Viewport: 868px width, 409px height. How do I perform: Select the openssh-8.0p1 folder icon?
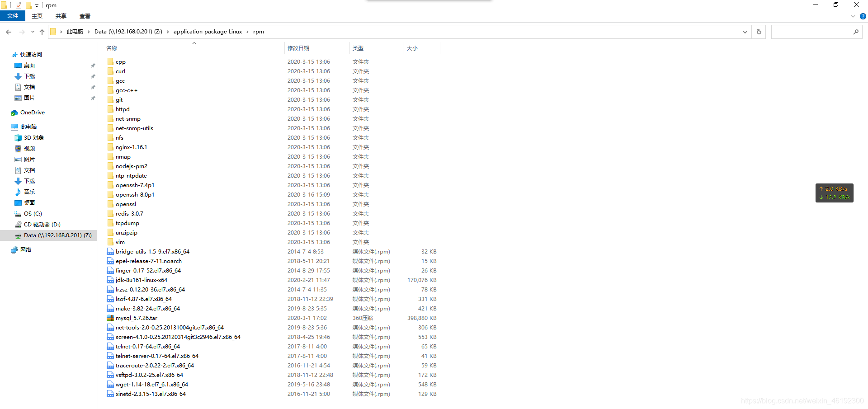pos(110,194)
